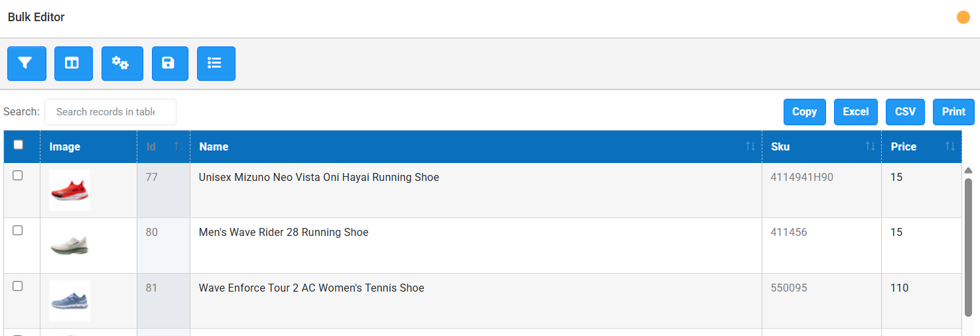Check the Men's Wave Rider 28 row
980x336 pixels.
(x=18, y=231)
